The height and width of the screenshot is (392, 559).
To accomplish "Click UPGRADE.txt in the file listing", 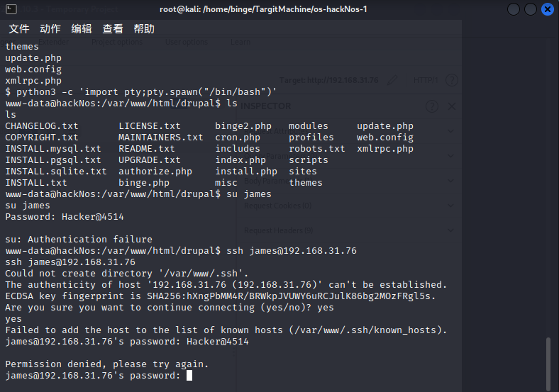I will [150, 160].
